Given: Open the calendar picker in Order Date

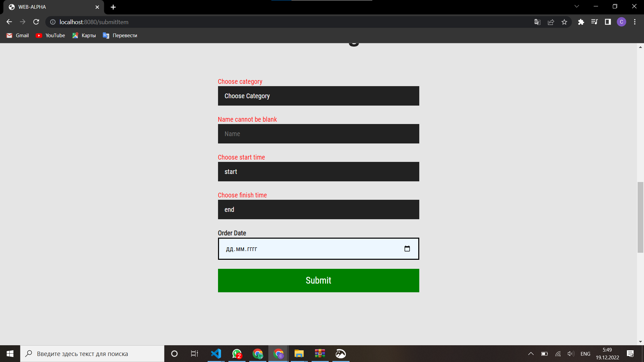Looking at the screenshot, I should click(407, 249).
